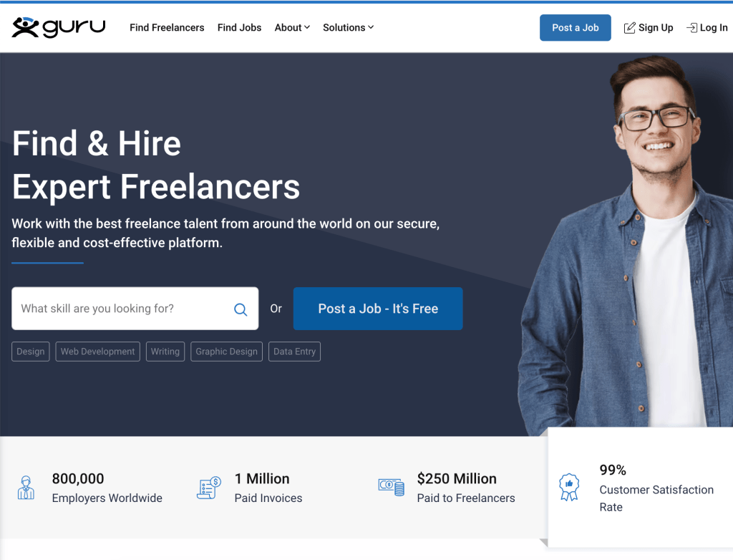Open the Find Freelancers nav item
Viewport: 733px width, 560px height.
pyautogui.click(x=167, y=28)
